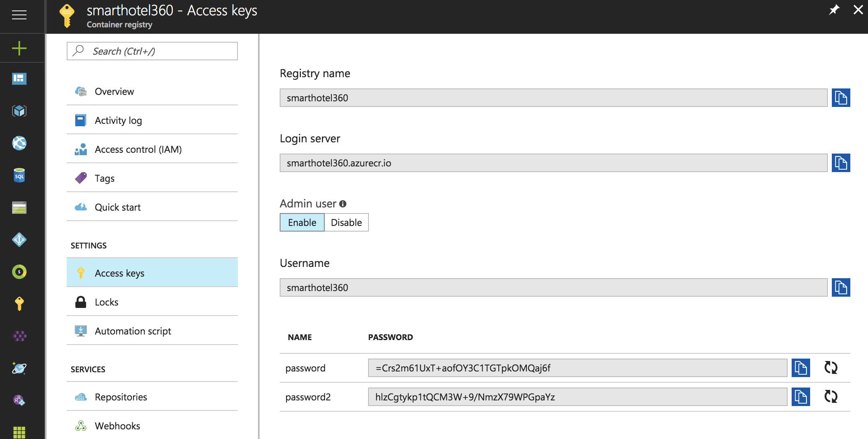Select the Activity log menu item

[x=117, y=120]
